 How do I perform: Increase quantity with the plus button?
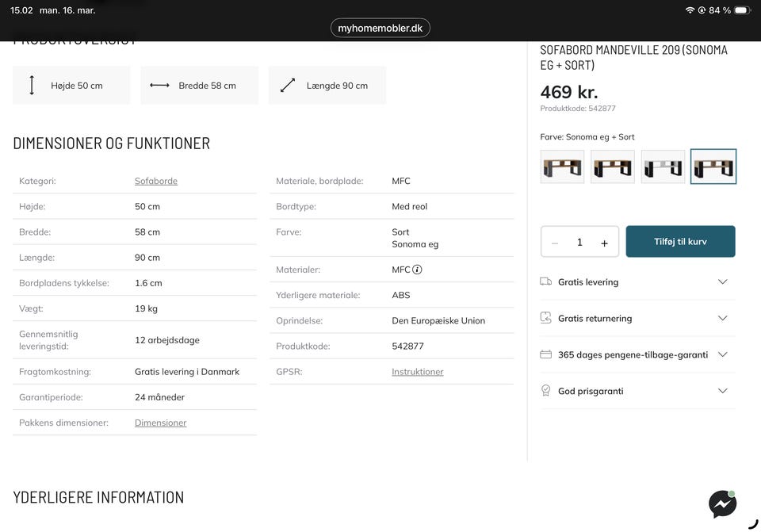pyautogui.click(x=604, y=243)
